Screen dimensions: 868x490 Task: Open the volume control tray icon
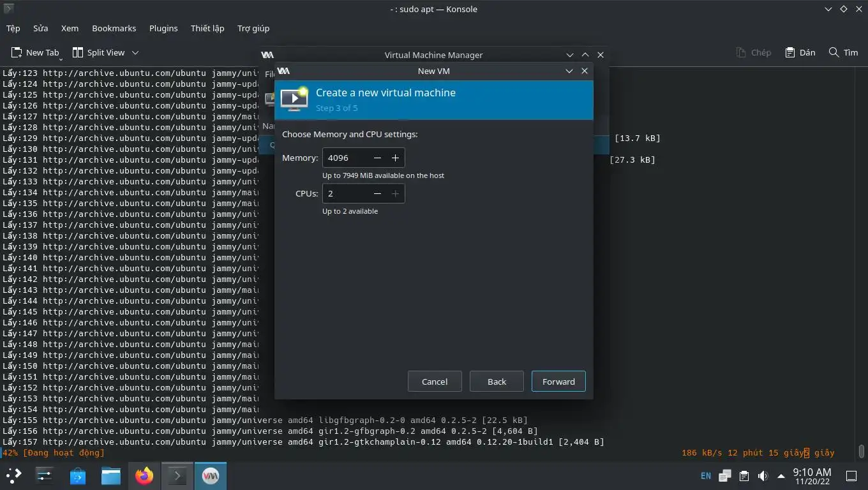click(762, 476)
